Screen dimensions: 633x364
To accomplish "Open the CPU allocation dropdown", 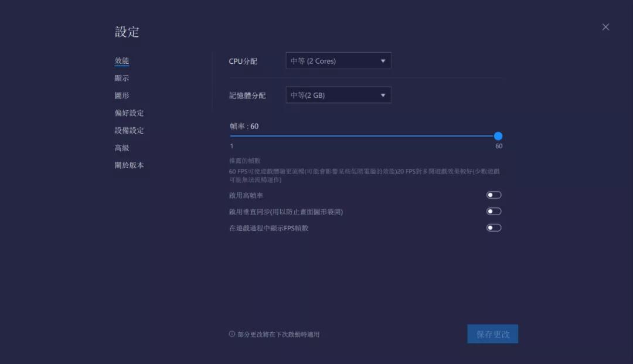I will [x=338, y=60].
